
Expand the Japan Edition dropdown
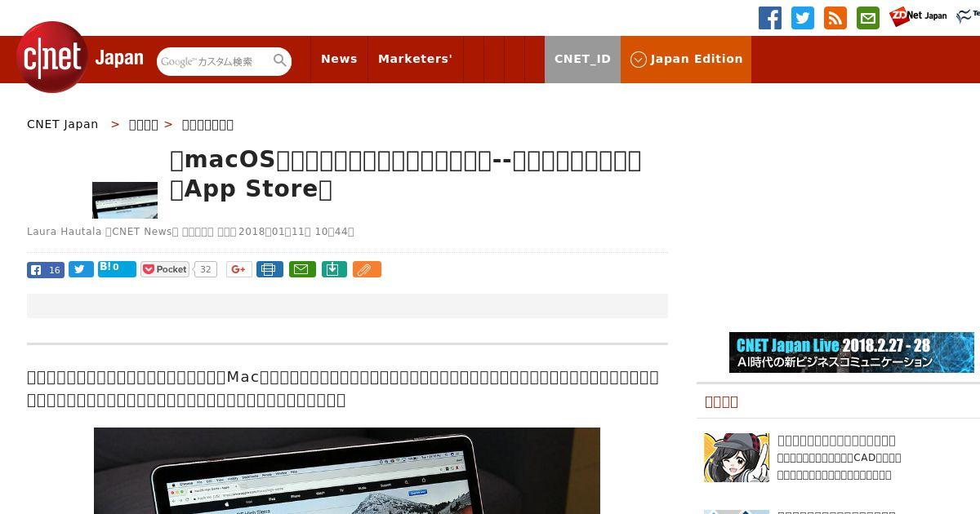(686, 59)
